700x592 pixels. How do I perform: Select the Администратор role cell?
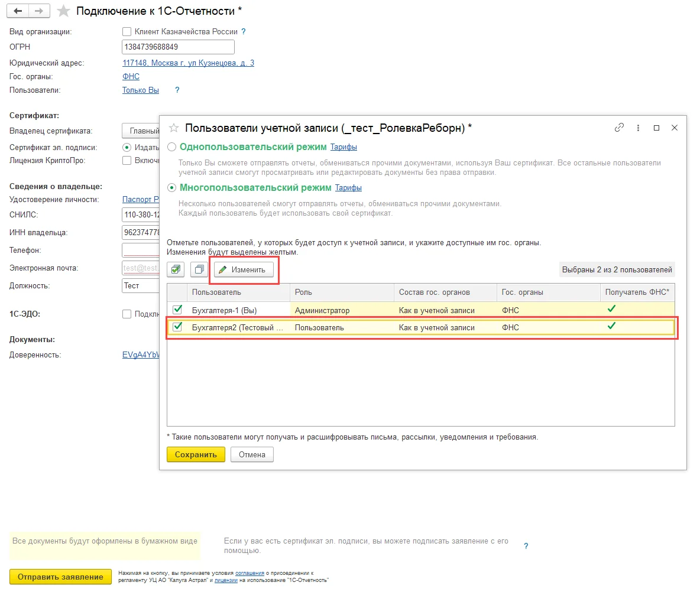point(342,310)
